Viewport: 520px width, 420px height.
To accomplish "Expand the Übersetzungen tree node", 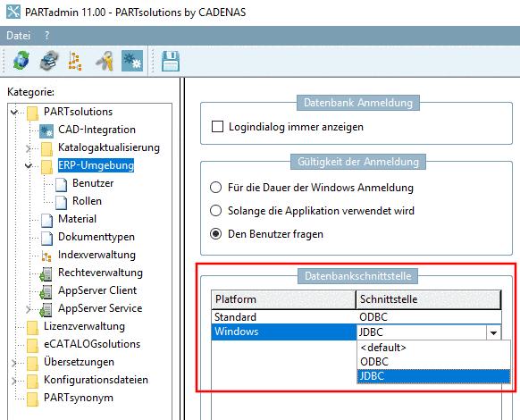I will coord(14,363).
